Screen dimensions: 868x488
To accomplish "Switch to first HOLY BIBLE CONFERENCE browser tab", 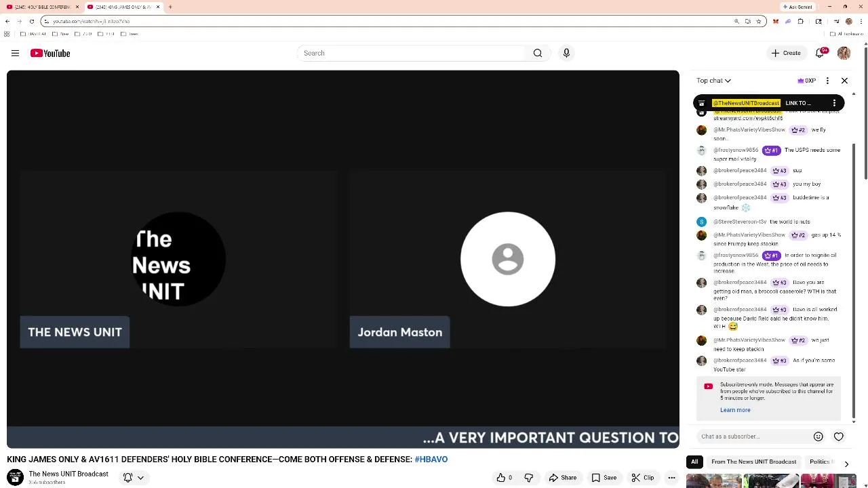I will tap(42, 7).
